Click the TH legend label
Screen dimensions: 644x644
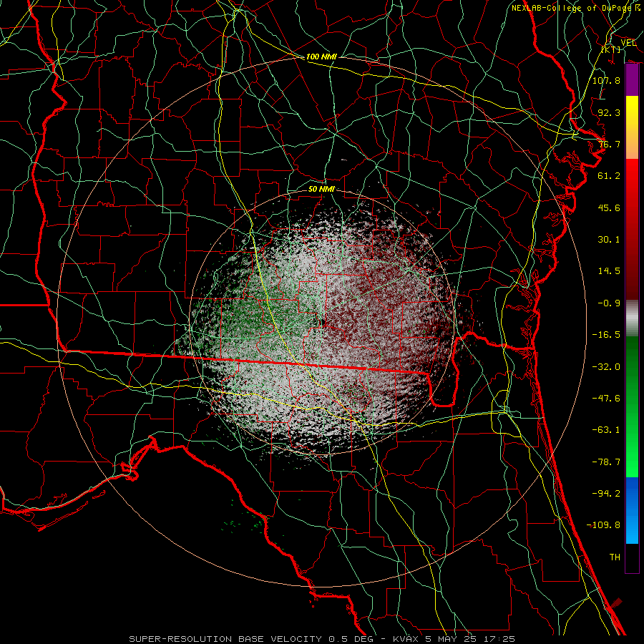pyautogui.click(x=615, y=557)
